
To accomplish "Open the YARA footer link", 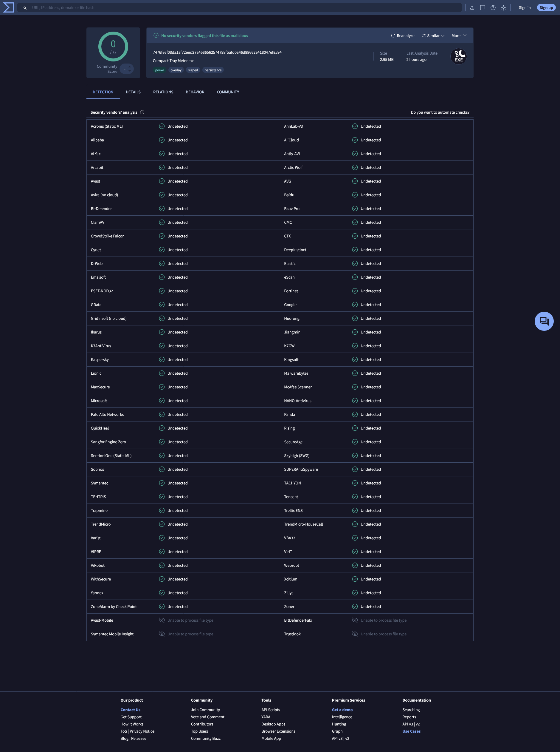I will 266,717.
